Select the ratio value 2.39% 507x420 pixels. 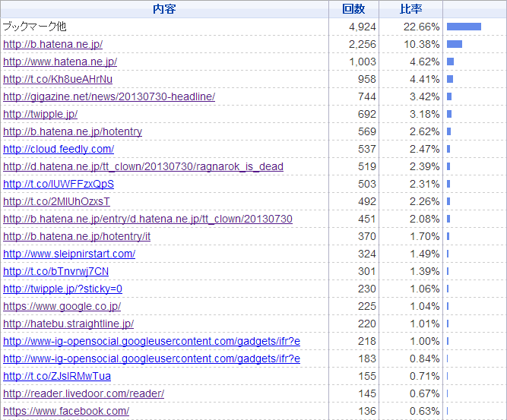click(x=425, y=166)
